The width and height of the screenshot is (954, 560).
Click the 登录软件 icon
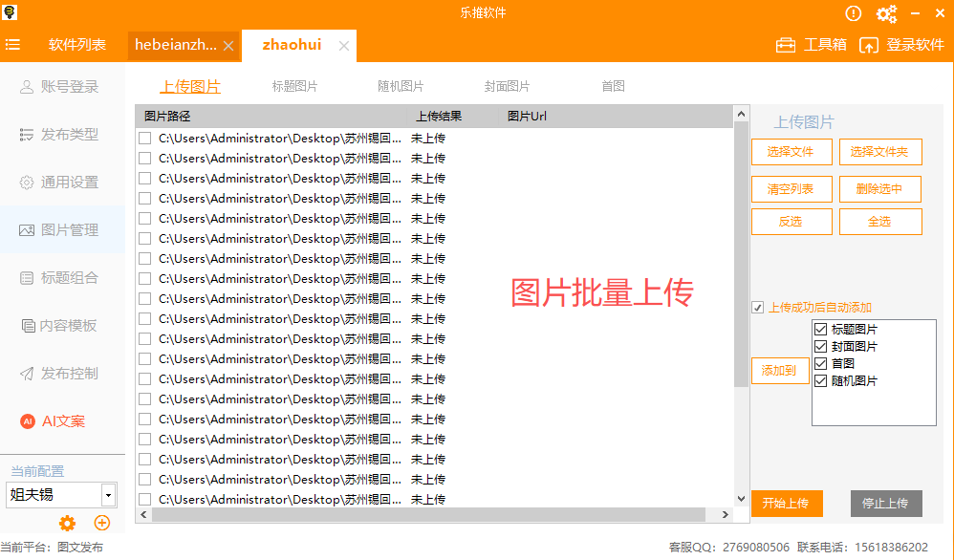click(x=868, y=44)
